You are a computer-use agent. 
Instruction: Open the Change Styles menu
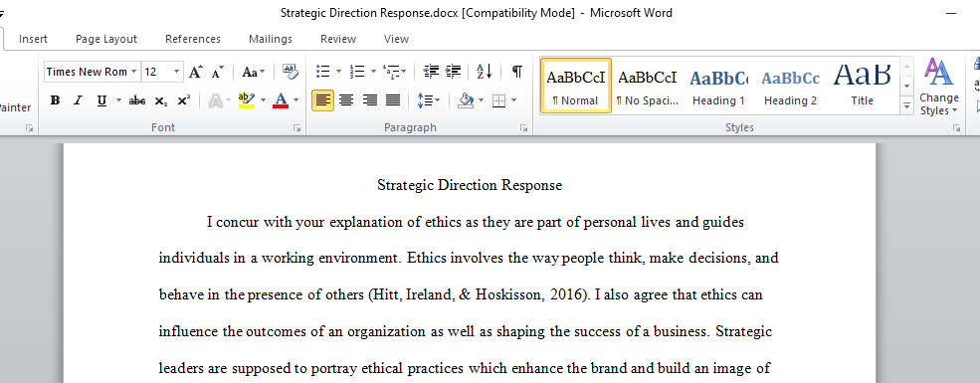point(939,87)
